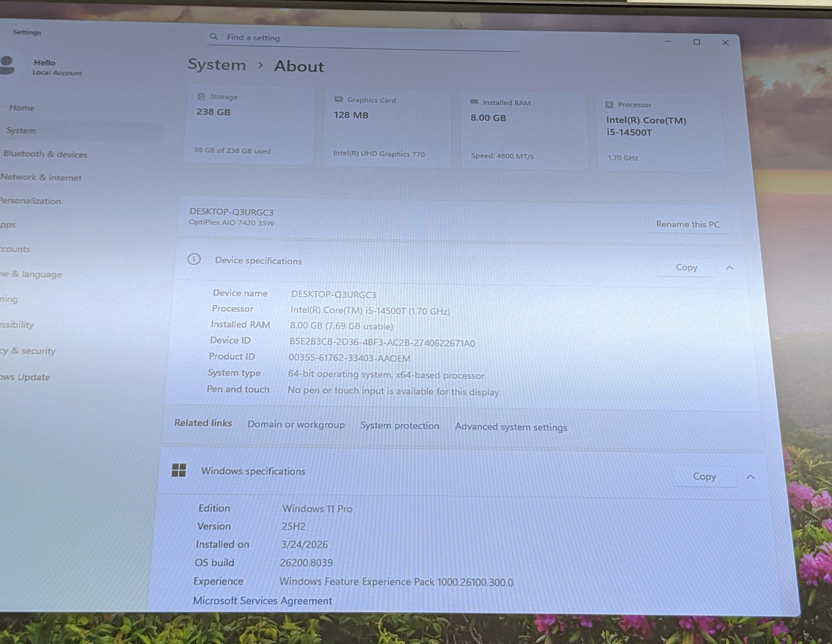Click the search magnifier icon
The width and height of the screenshot is (832, 644).
(214, 37)
